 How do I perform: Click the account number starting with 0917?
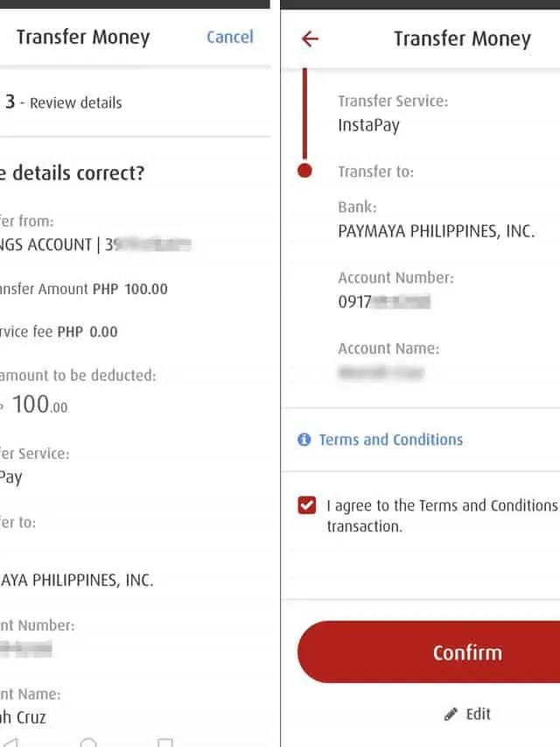tap(384, 302)
